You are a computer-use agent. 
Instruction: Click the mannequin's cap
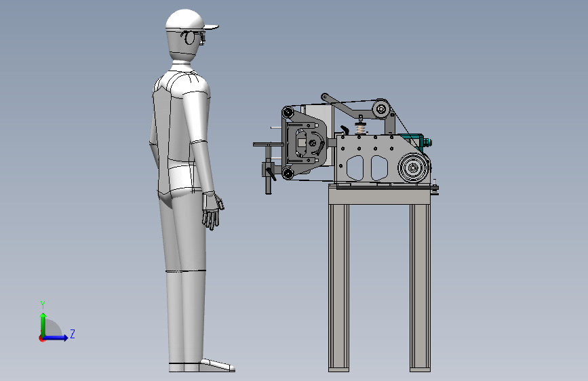[189, 20]
